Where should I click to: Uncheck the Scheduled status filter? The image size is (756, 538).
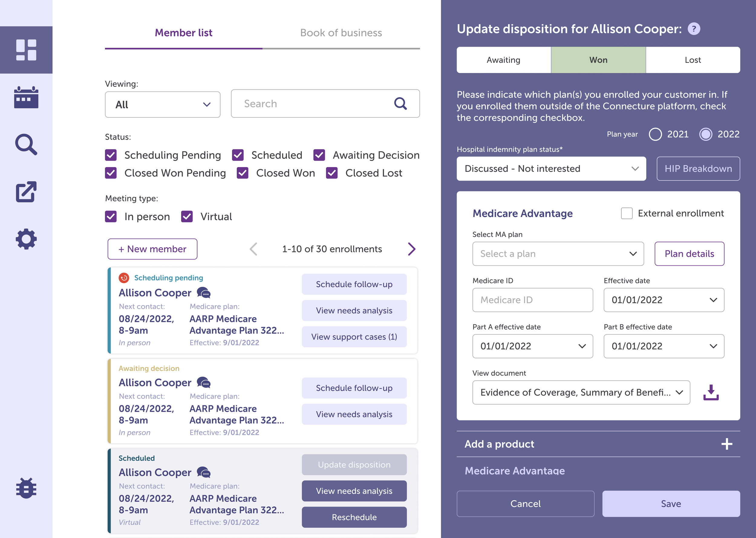(238, 155)
